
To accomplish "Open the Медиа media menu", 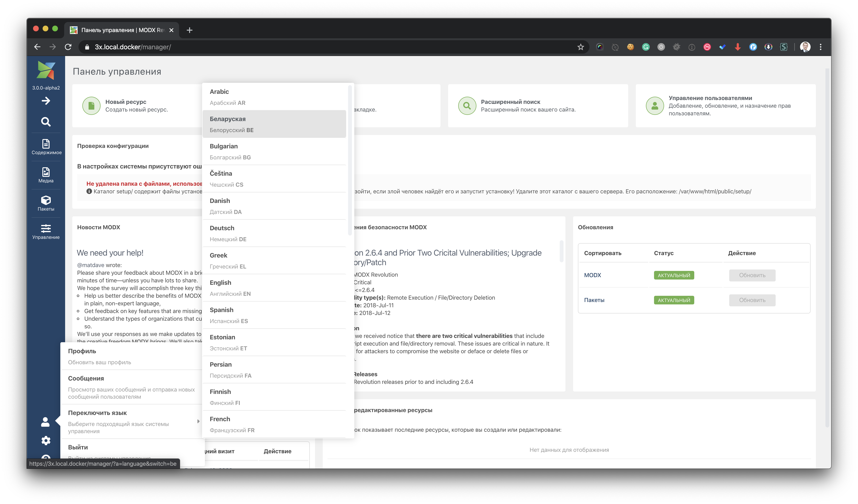I will point(46,175).
